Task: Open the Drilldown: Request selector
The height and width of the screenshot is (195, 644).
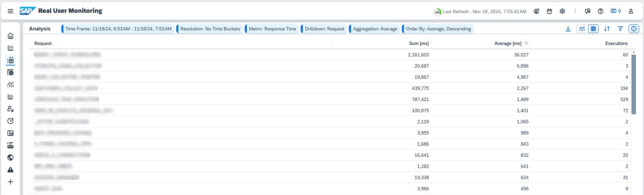Action: [324, 29]
